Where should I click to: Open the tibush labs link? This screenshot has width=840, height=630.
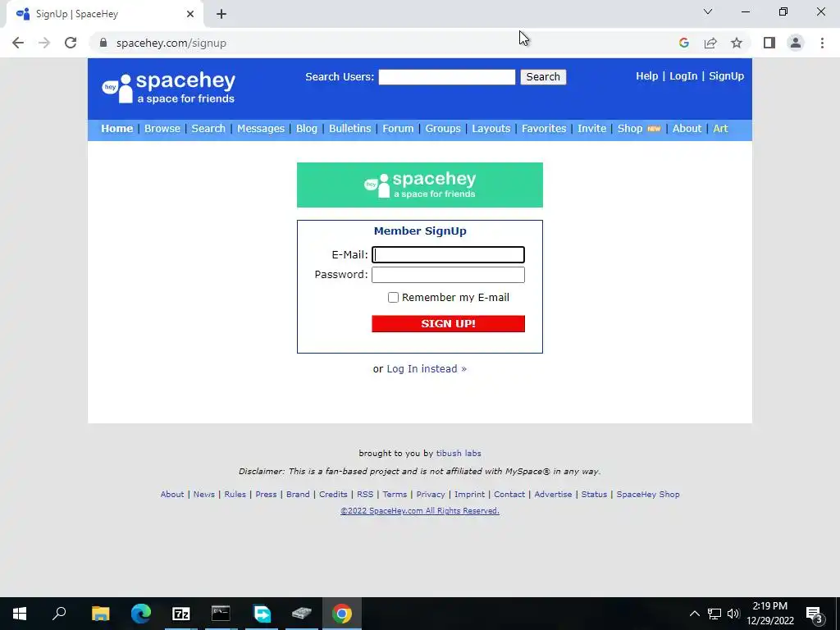(x=459, y=453)
